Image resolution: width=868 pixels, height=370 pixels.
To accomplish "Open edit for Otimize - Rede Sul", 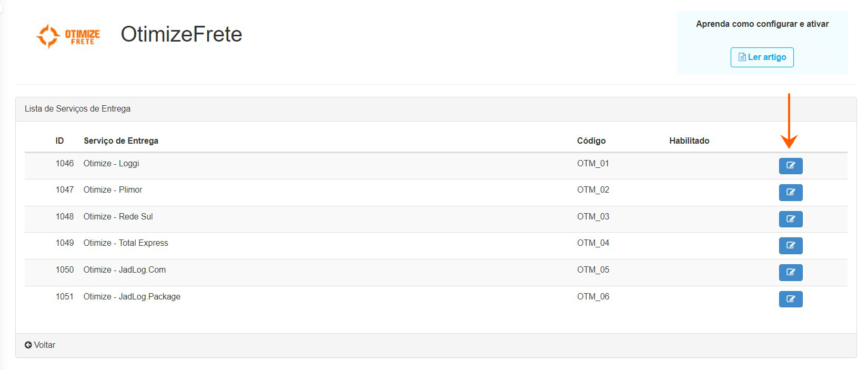I will click(x=790, y=219).
